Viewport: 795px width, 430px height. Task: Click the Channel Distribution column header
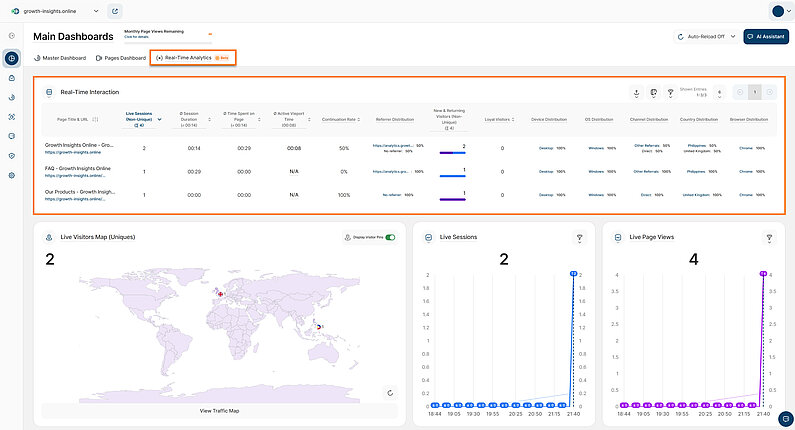point(649,120)
